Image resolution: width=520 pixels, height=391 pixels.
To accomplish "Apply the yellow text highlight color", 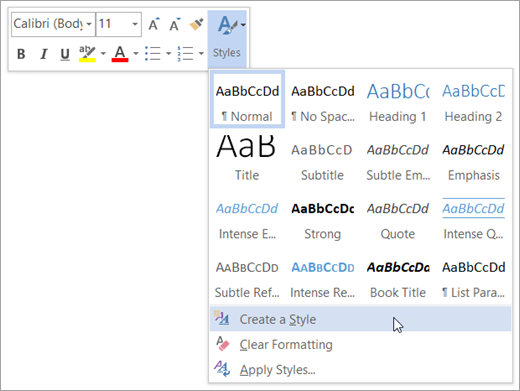I will (x=87, y=54).
